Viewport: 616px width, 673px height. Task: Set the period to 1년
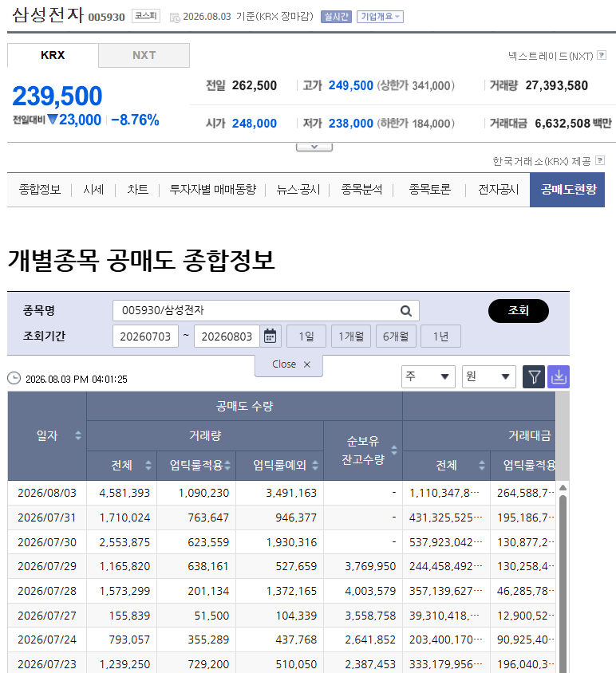click(440, 336)
